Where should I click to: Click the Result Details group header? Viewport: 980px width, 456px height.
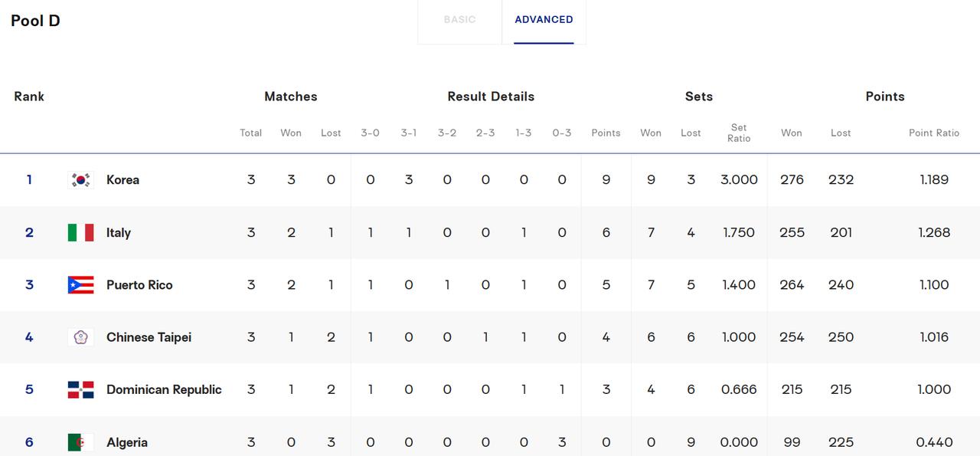tap(491, 97)
